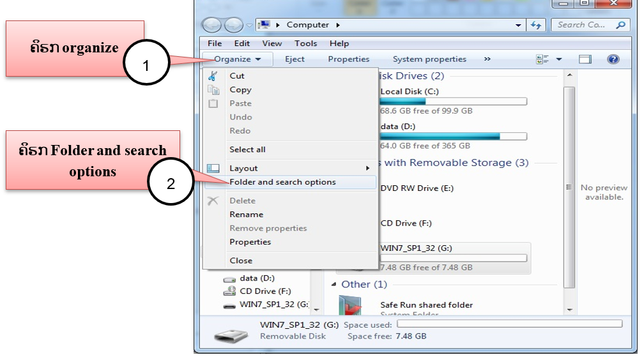Click the Eject toolbar button
This screenshot has height=357, width=644.
pos(295,59)
